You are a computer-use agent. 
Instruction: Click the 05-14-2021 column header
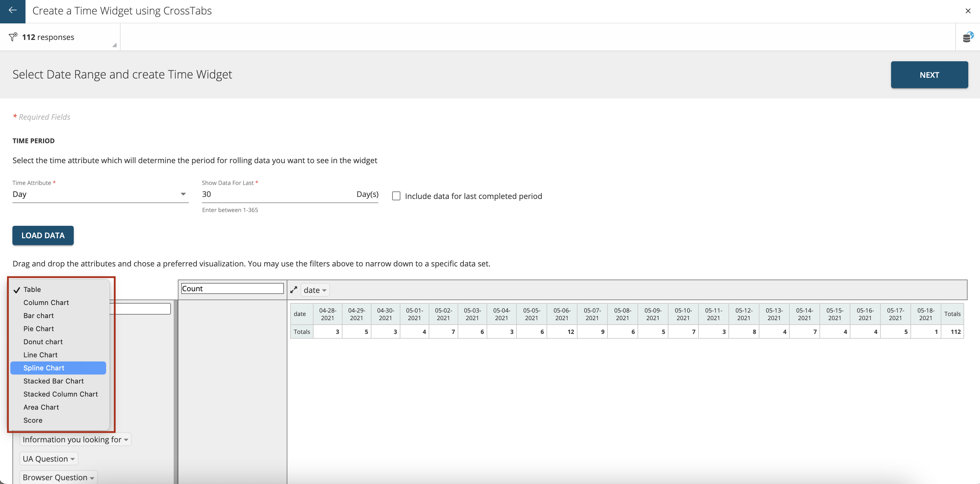[x=804, y=314]
